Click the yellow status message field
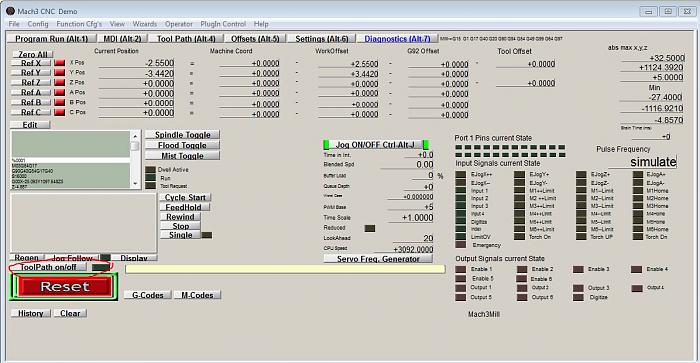Screen dimensions: 700x363 click(x=285, y=269)
